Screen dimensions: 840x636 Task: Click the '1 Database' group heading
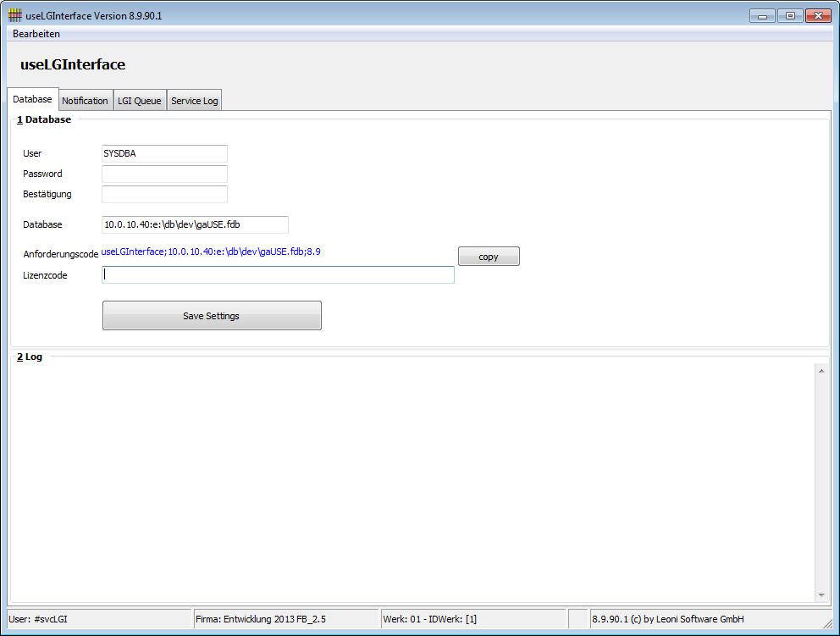[x=44, y=119]
